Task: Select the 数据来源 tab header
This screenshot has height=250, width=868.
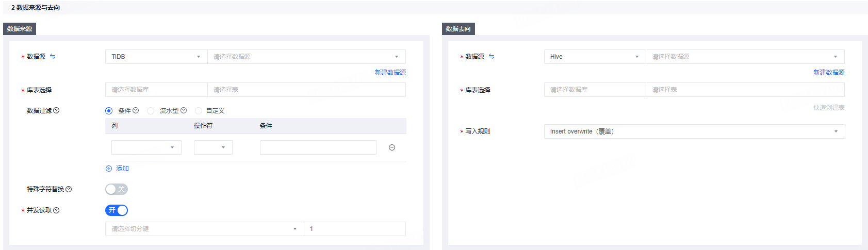Action: pyautogui.click(x=20, y=29)
